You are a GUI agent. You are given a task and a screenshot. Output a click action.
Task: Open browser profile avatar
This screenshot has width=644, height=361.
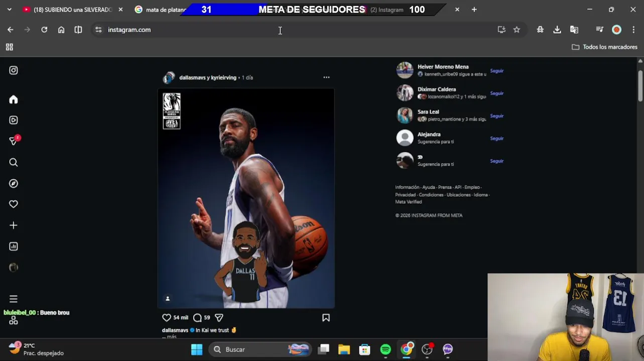616,30
